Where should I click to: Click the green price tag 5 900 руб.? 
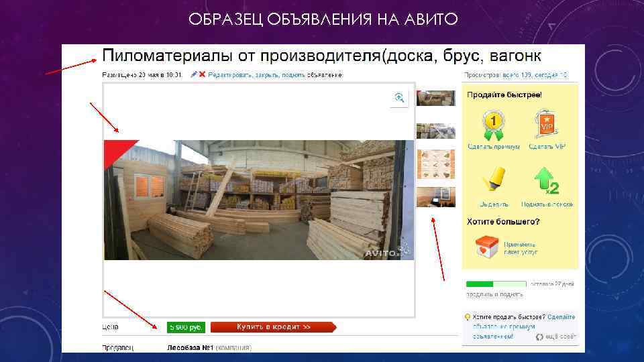pos(186,327)
